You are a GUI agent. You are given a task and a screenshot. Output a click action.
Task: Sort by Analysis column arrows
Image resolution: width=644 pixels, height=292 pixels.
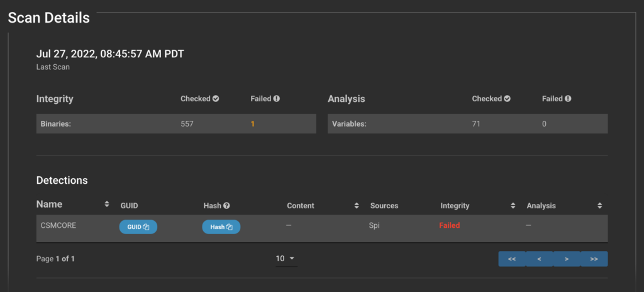tap(599, 206)
